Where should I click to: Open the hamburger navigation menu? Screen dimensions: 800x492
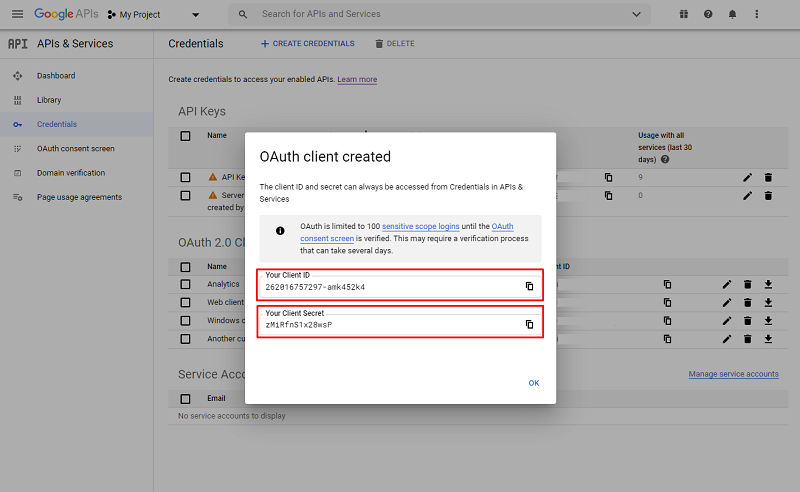click(17, 14)
